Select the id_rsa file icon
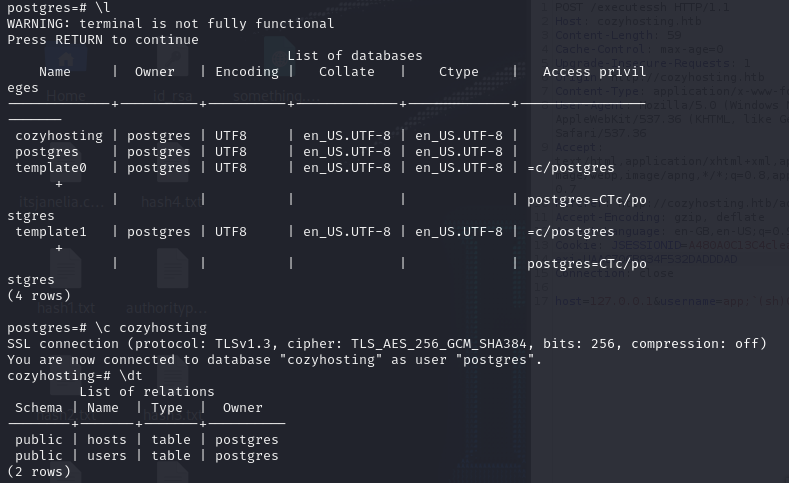Screen dimensions: 789x483 coord(172,73)
